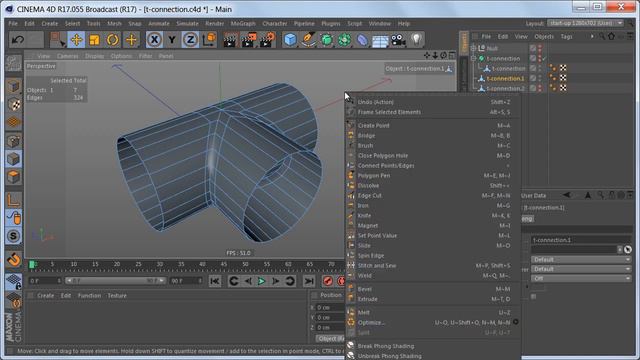Click the Record Active Objects button

(x=327, y=281)
